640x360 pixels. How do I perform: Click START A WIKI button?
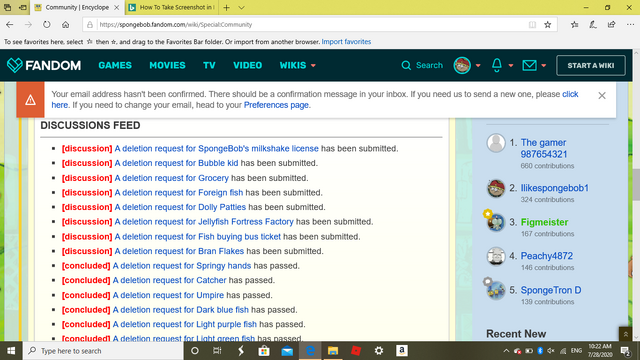(x=591, y=65)
